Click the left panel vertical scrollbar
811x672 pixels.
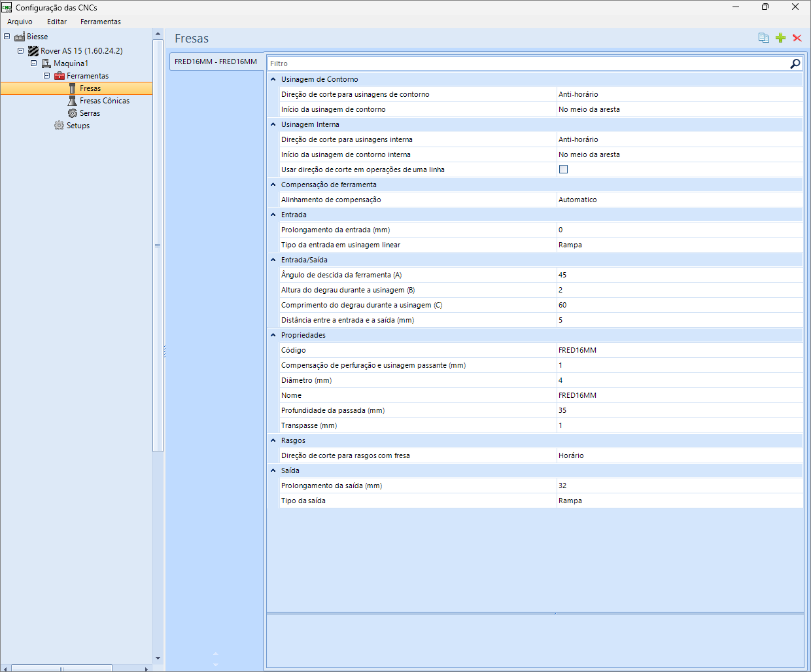(158, 245)
